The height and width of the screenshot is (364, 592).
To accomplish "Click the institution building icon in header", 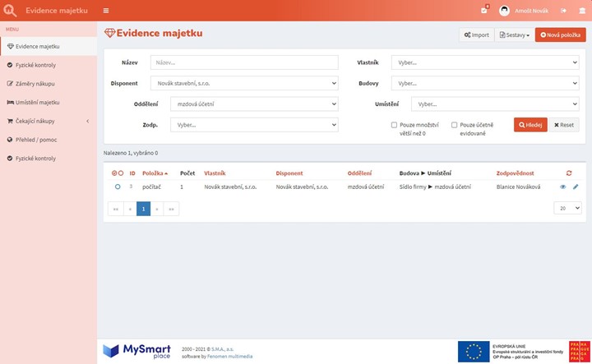I will [x=581, y=10].
